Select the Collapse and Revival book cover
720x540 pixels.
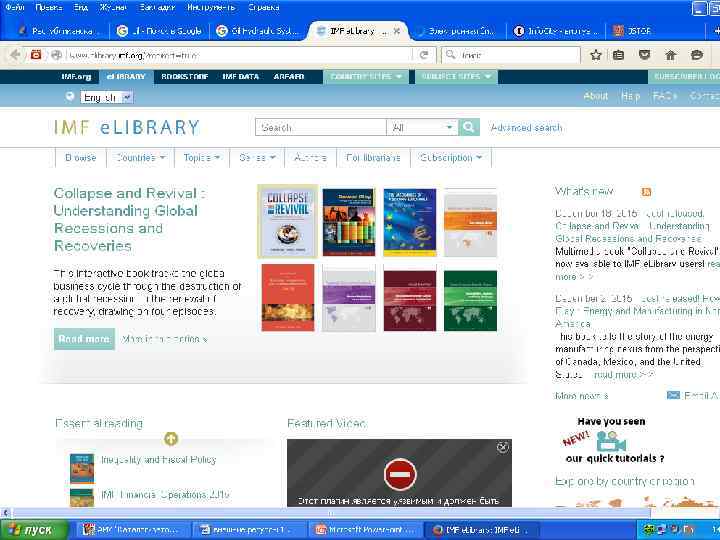(x=287, y=222)
